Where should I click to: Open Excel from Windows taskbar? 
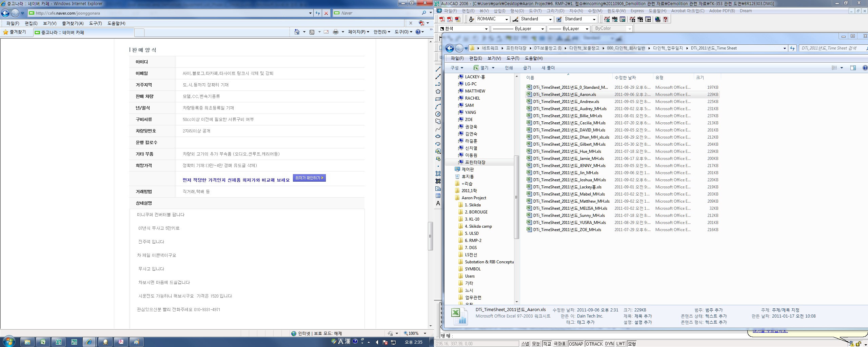[43, 342]
